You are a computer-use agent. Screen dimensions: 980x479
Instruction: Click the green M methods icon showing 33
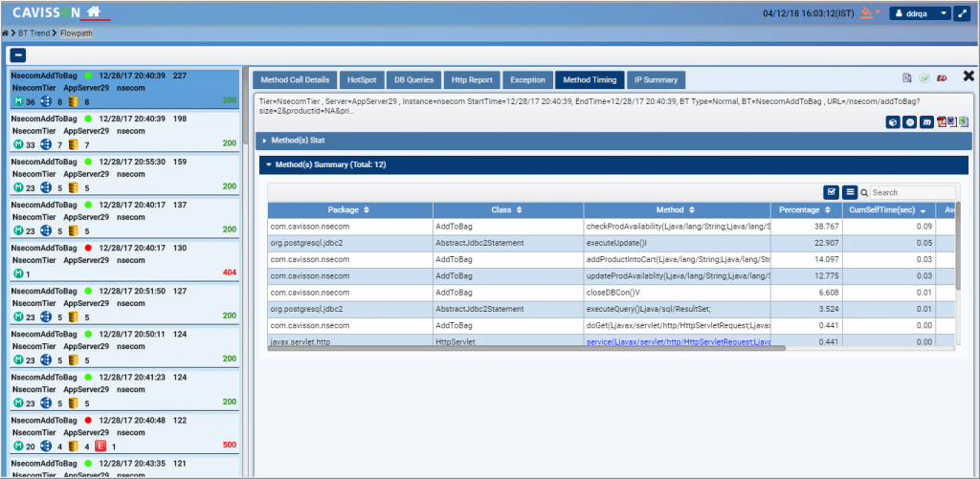pos(17,145)
